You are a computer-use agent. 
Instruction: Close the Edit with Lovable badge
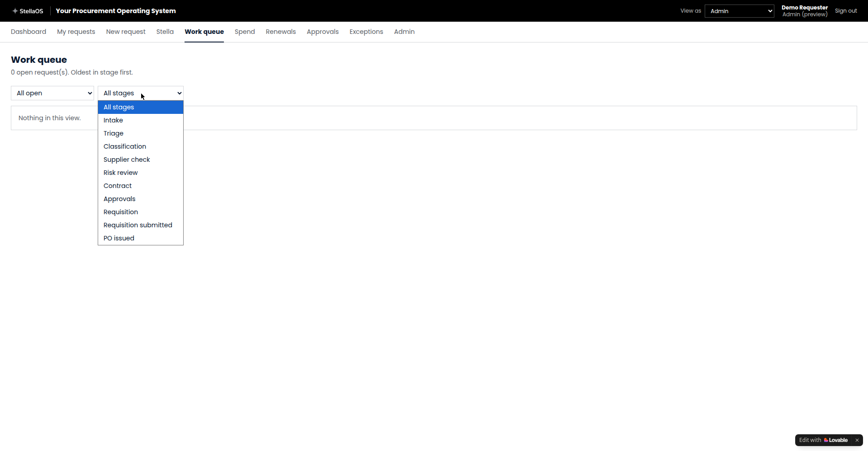(x=857, y=440)
